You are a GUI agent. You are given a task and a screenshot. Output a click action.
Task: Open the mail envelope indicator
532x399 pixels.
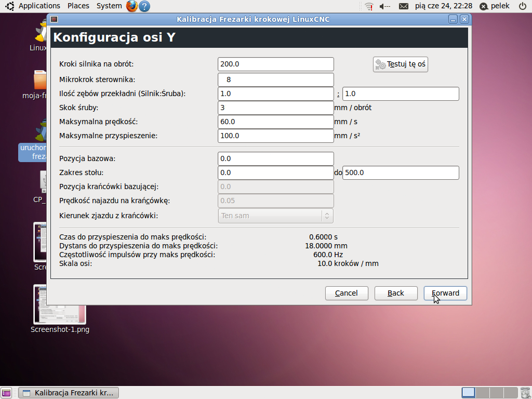coord(403,6)
